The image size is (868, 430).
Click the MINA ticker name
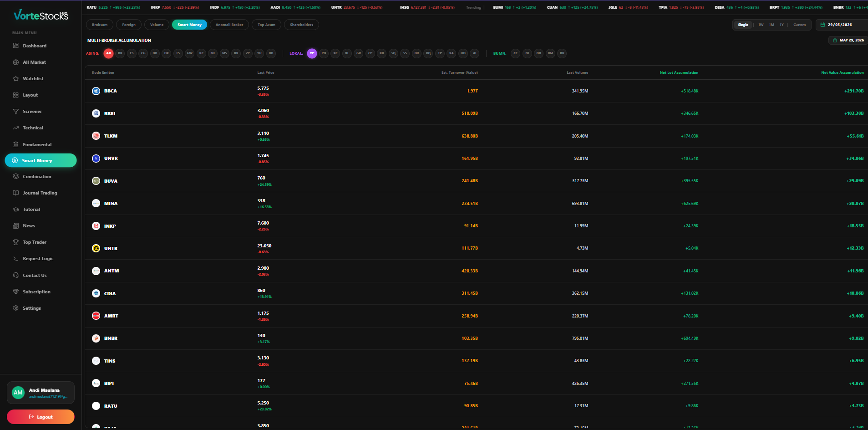pyautogui.click(x=111, y=203)
